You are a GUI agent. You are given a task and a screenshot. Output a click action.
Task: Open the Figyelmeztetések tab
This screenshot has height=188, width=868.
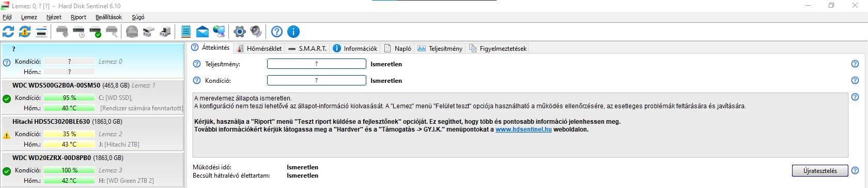click(x=498, y=48)
